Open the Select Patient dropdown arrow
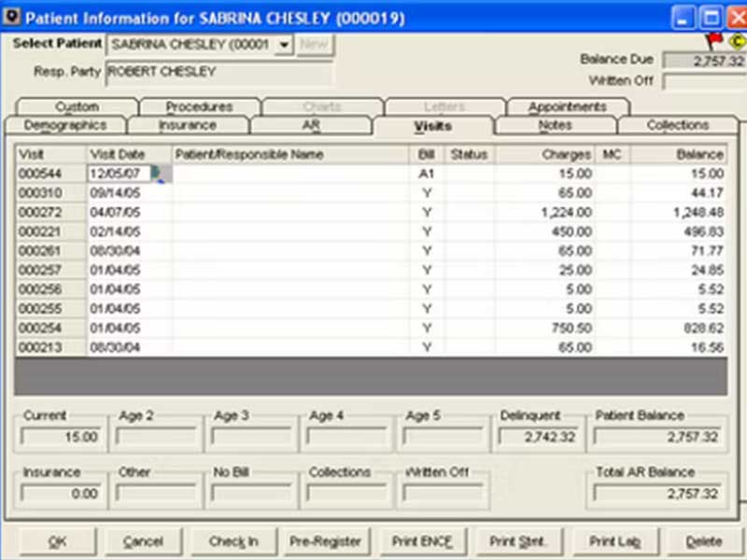The image size is (747, 560). 284,45
